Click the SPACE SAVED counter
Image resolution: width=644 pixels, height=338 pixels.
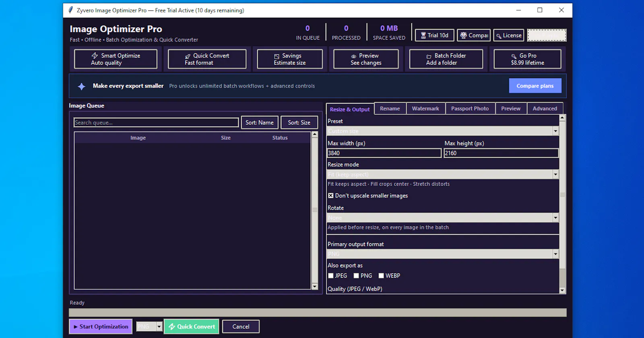[x=389, y=32]
